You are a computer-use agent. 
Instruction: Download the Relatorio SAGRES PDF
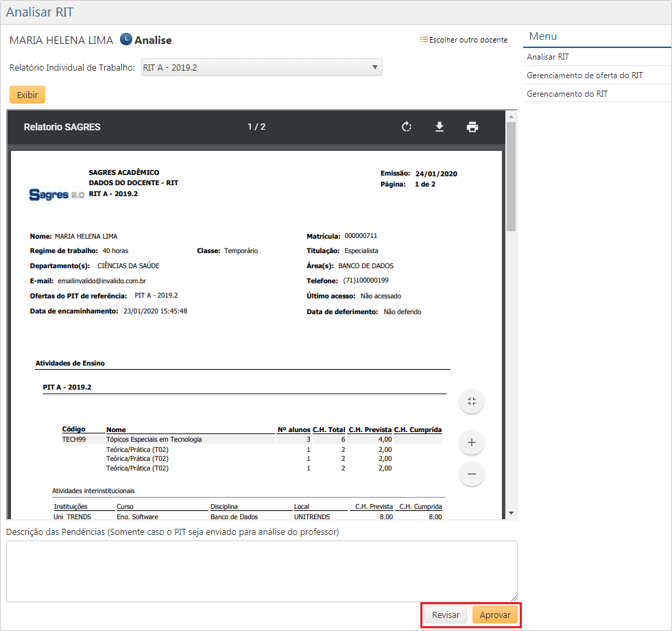point(440,127)
